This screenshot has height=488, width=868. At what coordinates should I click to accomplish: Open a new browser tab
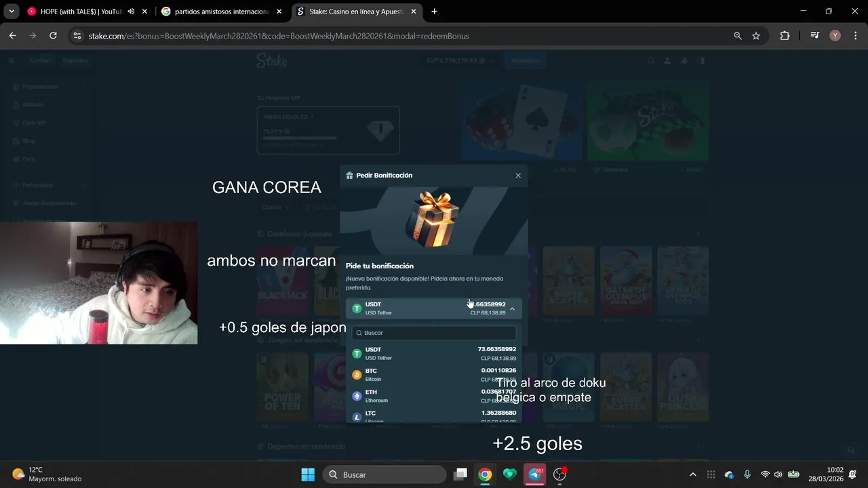pyautogui.click(x=434, y=12)
